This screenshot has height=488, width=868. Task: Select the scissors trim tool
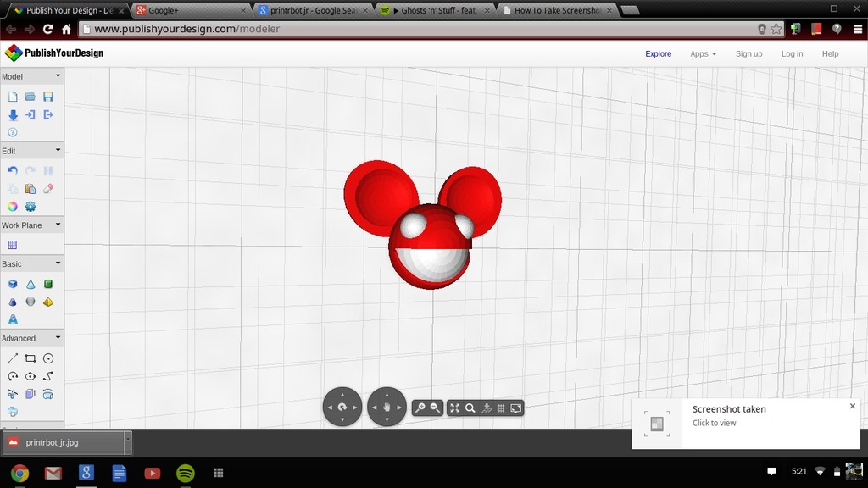point(13,394)
